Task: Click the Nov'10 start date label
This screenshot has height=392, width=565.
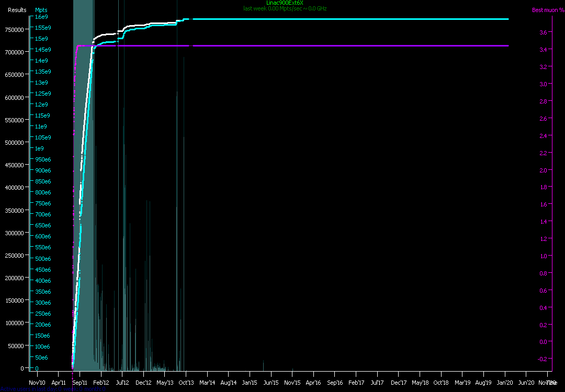Action: [x=37, y=383]
